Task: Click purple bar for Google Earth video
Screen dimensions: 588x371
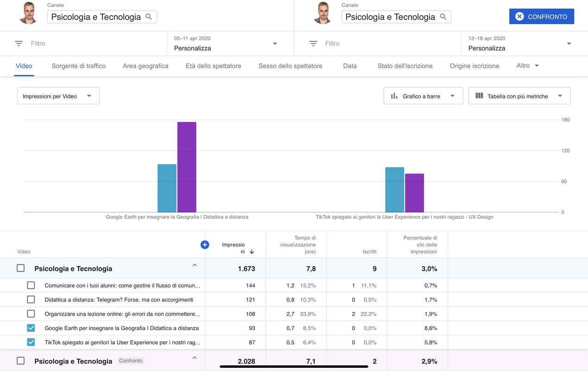Action: pos(187,167)
